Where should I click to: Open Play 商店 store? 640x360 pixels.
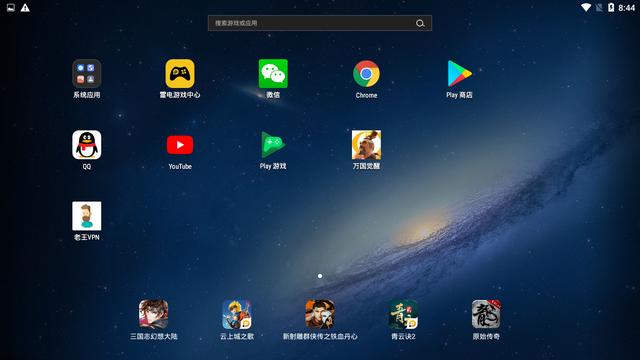(459, 74)
